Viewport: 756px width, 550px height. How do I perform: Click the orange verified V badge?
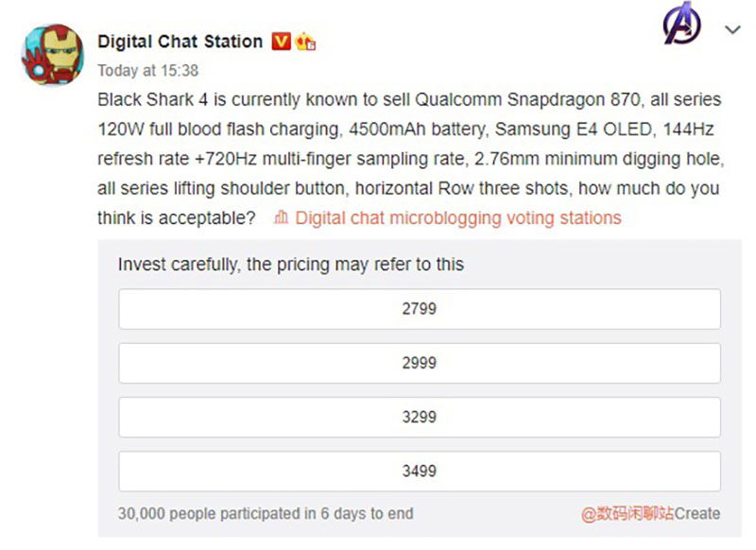281,42
